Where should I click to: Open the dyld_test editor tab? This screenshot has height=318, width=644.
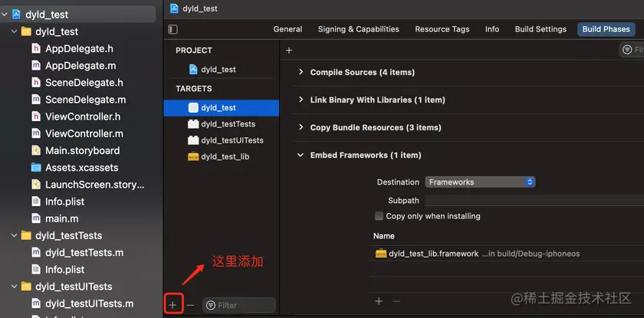click(x=194, y=8)
